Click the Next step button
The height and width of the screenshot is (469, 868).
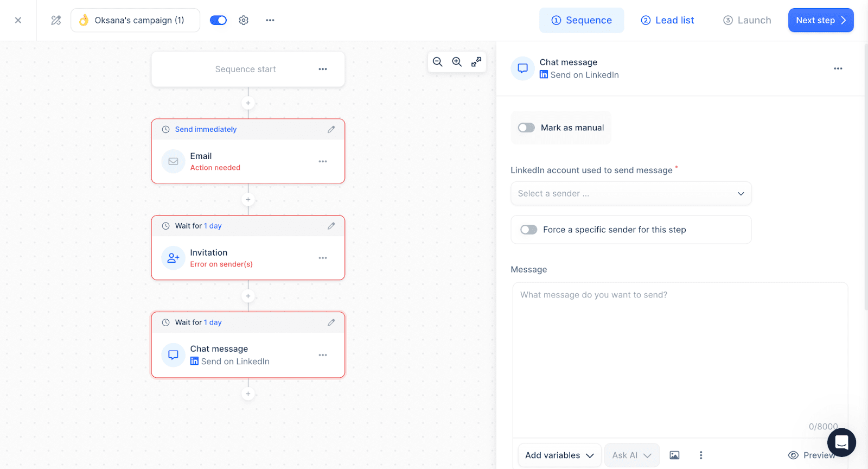point(820,20)
